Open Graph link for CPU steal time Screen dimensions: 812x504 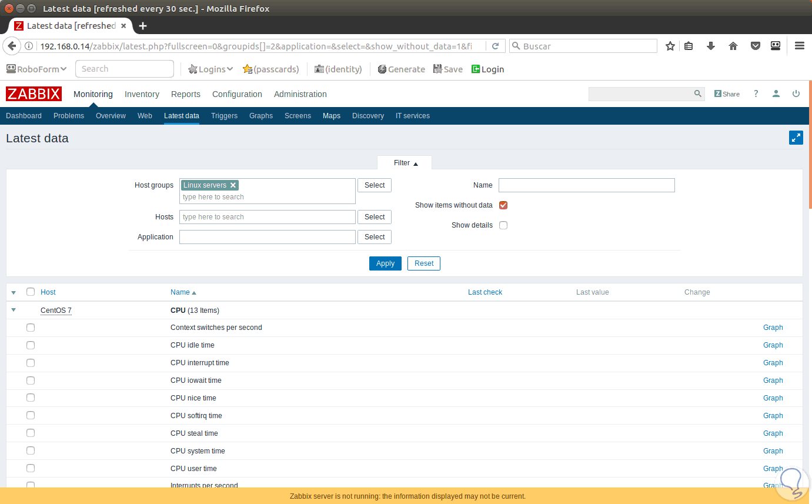click(x=773, y=433)
